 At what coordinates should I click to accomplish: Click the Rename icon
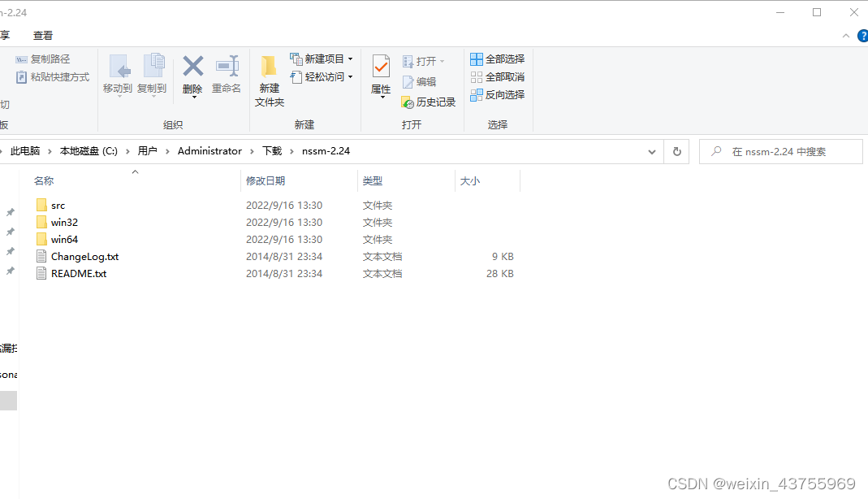pyautogui.click(x=227, y=66)
